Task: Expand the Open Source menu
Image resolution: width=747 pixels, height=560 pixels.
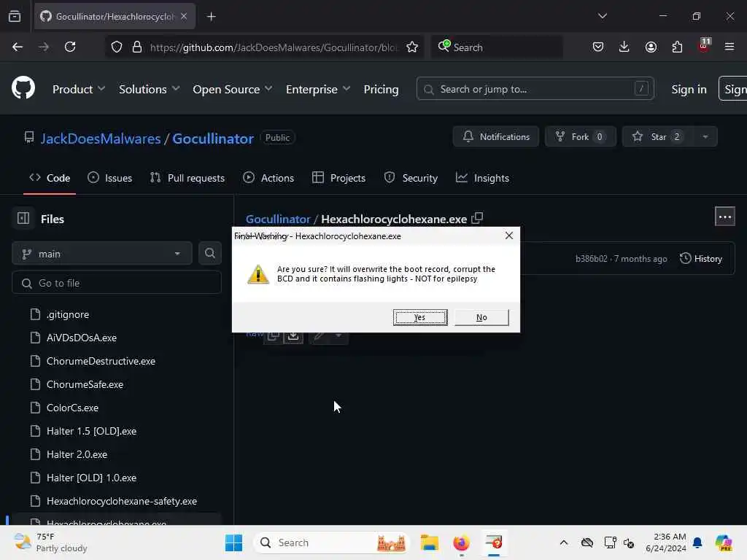Action: (233, 89)
